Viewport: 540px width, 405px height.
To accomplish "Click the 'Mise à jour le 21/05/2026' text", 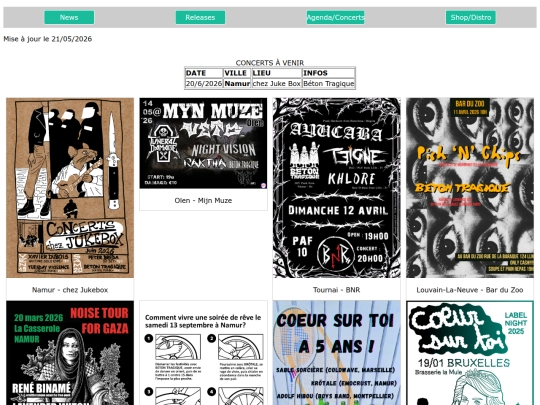I will click(x=48, y=39).
